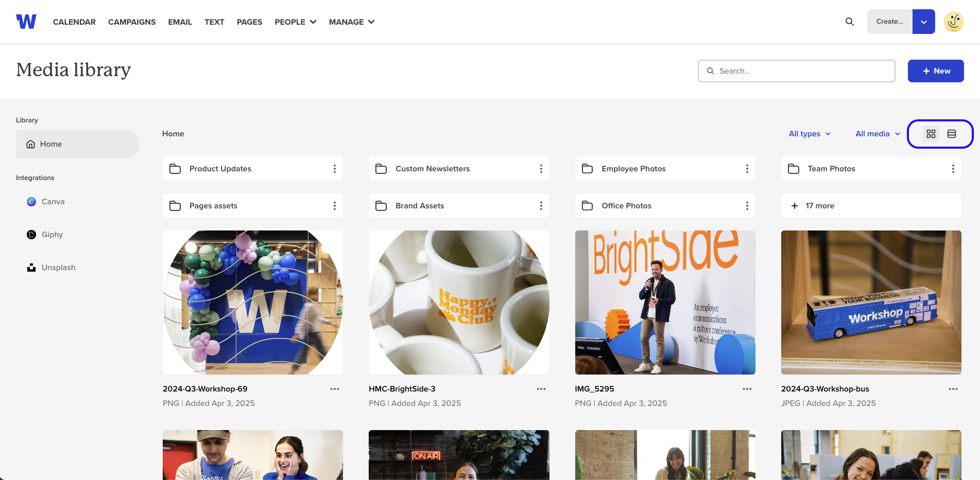Open Office Photos folder options menu
Image resolution: width=980 pixels, height=480 pixels.
pyautogui.click(x=747, y=206)
